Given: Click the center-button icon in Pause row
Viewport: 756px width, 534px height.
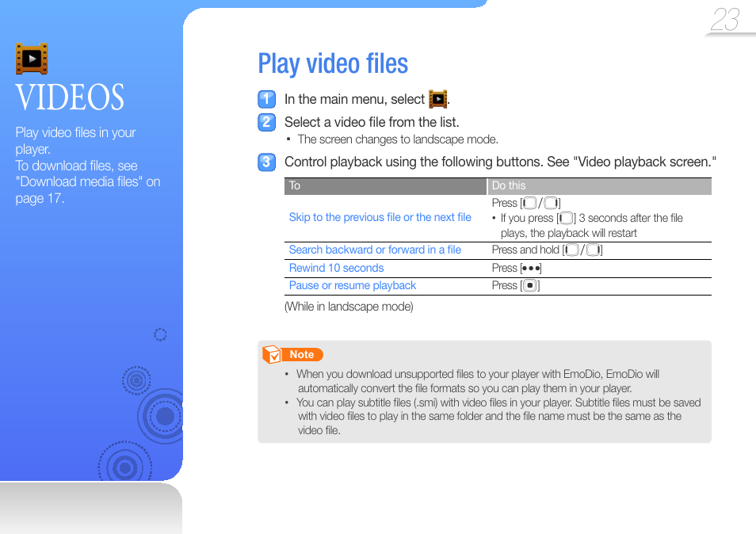Looking at the screenshot, I should [530, 286].
